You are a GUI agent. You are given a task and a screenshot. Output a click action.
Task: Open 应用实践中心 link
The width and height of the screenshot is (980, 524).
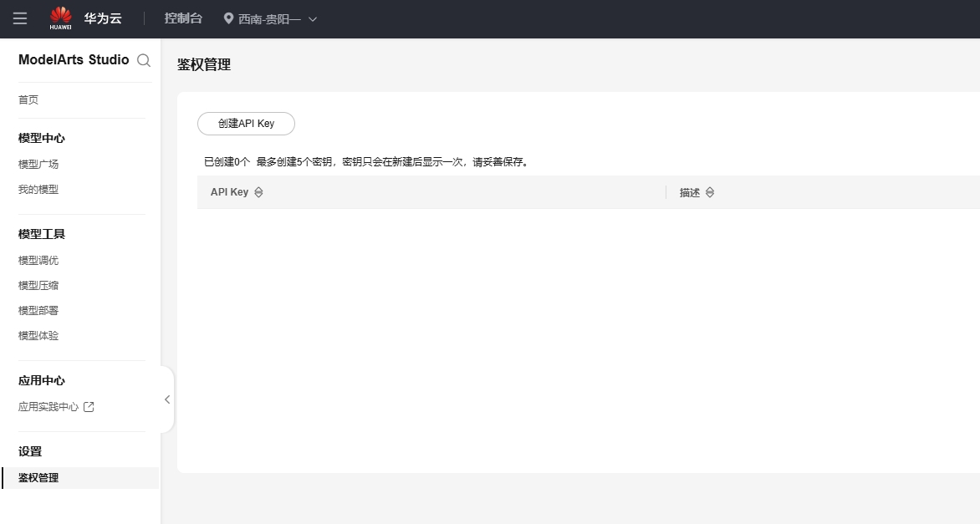pyautogui.click(x=48, y=407)
